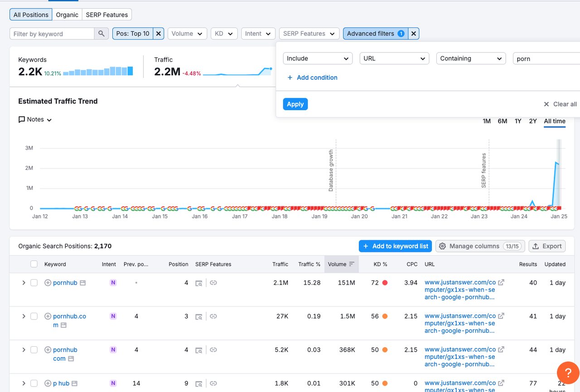The height and width of the screenshot is (392, 580).
Task: Clear the Advanced filters chip
Action: (413, 34)
